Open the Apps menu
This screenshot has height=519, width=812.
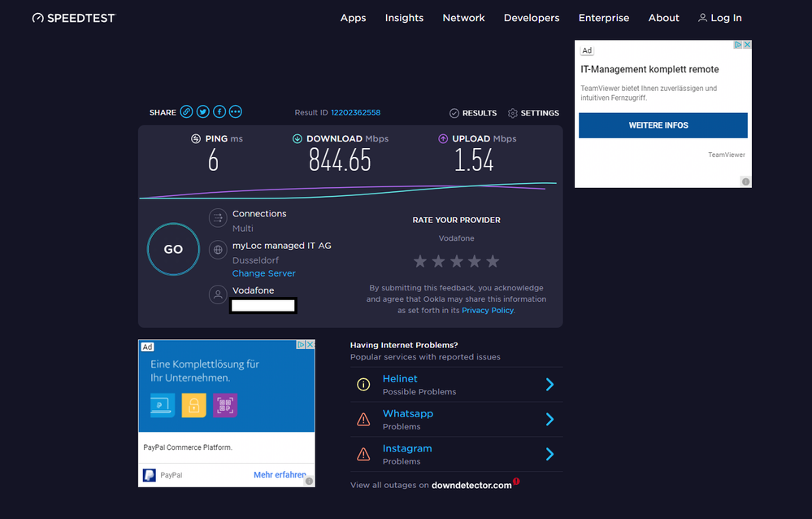(x=353, y=18)
